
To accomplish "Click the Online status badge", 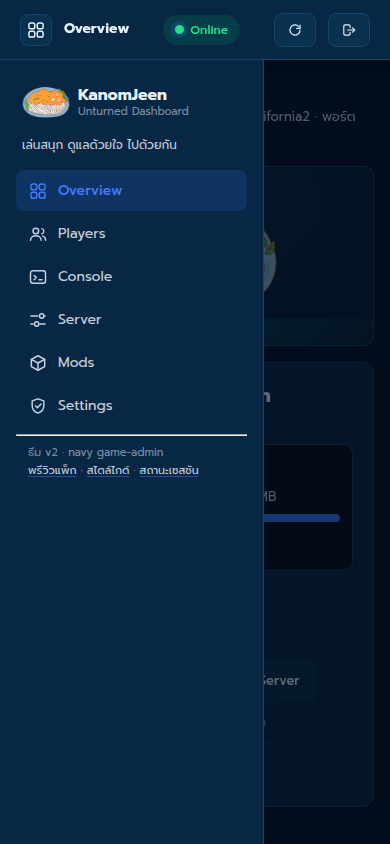I will tap(201, 30).
